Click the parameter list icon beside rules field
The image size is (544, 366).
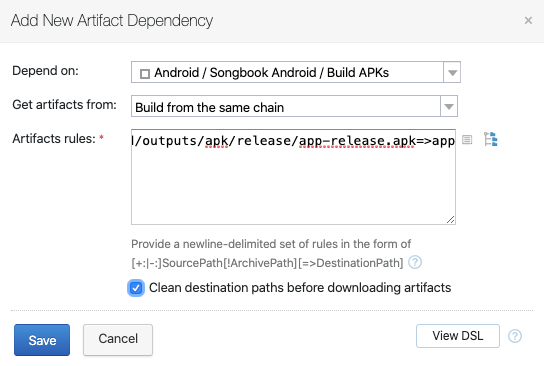pyautogui.click(x=467, y=140)
